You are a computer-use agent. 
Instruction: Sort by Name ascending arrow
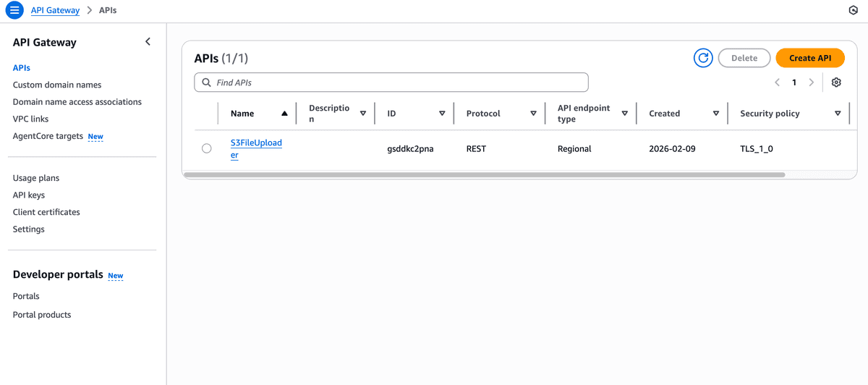tap(284, 114)
